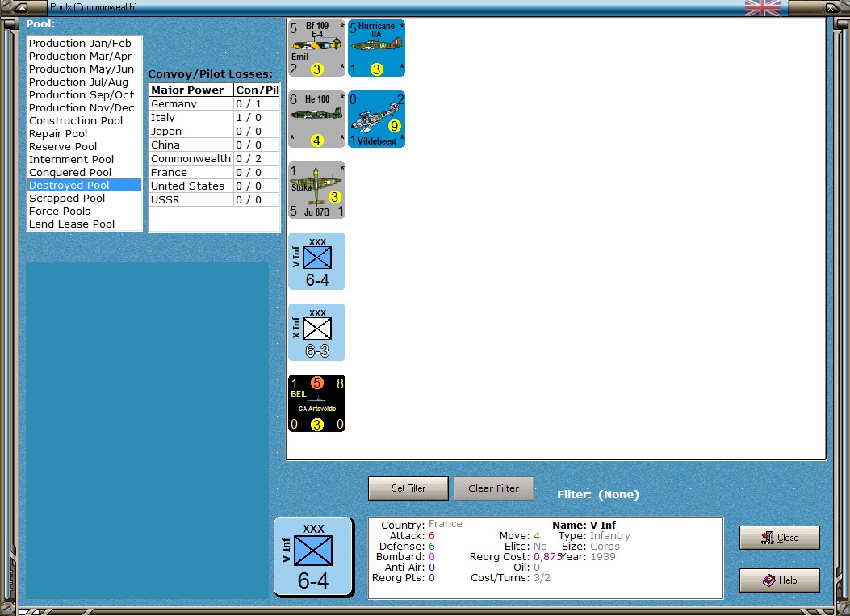The height and width of the screenshot is (616, 850).
Task: Select the Commonwealth row in losses table
Action: [x=215, y=159]
